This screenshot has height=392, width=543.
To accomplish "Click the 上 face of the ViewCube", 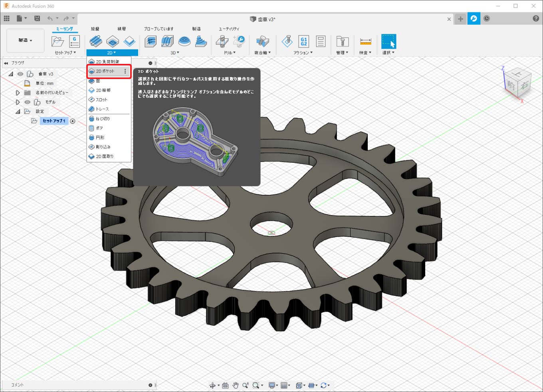I will (517, 74).
